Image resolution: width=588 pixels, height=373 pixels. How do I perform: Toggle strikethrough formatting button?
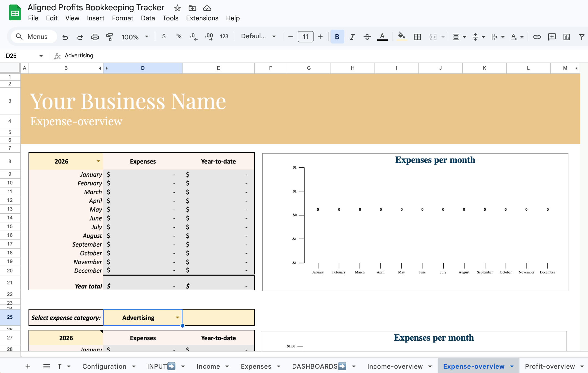367,37
